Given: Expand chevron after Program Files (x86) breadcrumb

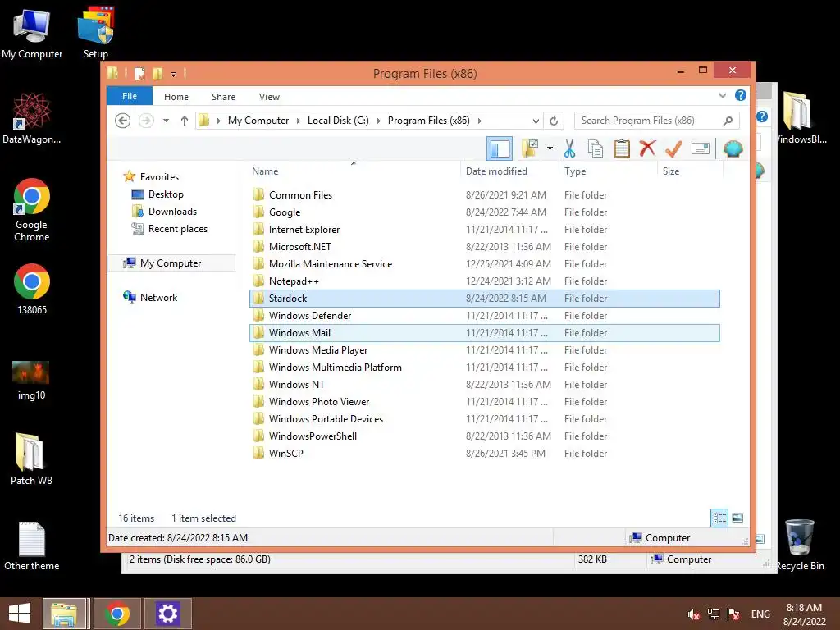Looking at the screenshot, I should click(479, 121).
